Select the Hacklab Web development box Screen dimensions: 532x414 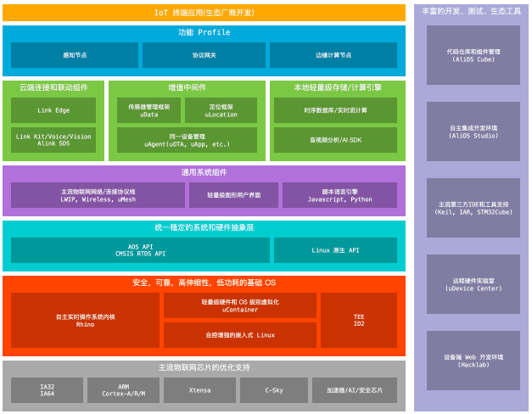click(x=473, y=361)
